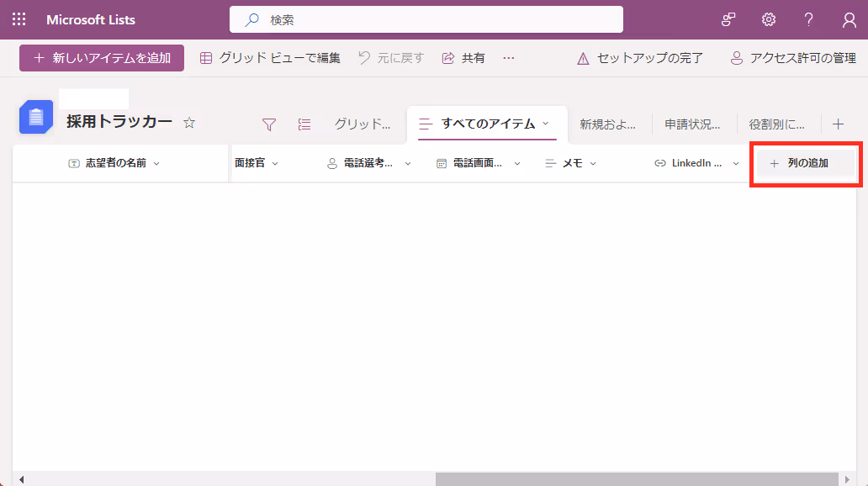Click グリッド ビューで編集 command

click(x=270, y=58)
